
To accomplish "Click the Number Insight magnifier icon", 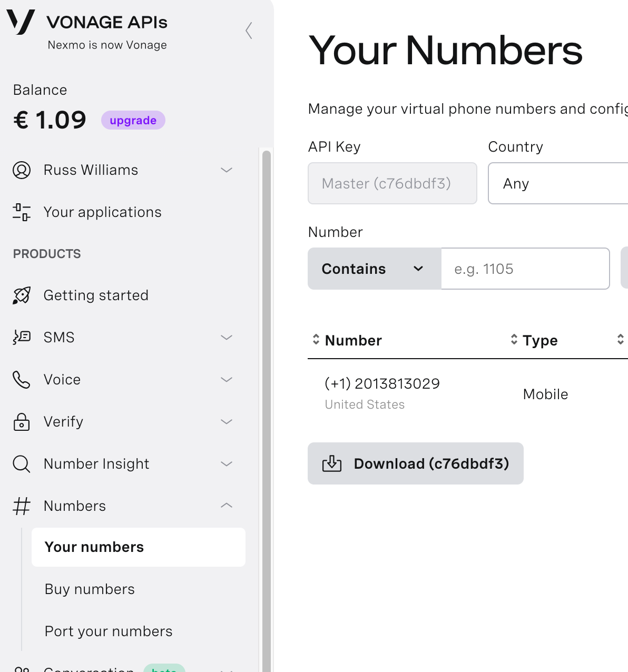I will point(22,464).
